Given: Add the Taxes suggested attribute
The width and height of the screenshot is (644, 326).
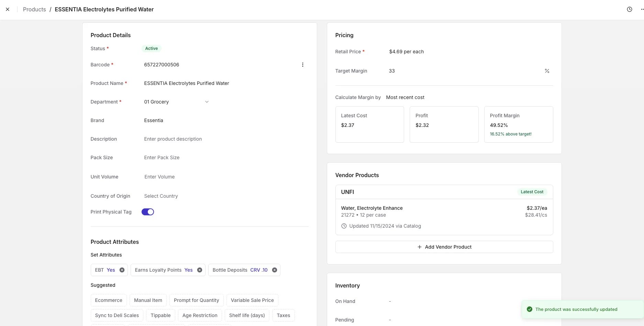Looking at the screenshot, I should pos(283,315).
